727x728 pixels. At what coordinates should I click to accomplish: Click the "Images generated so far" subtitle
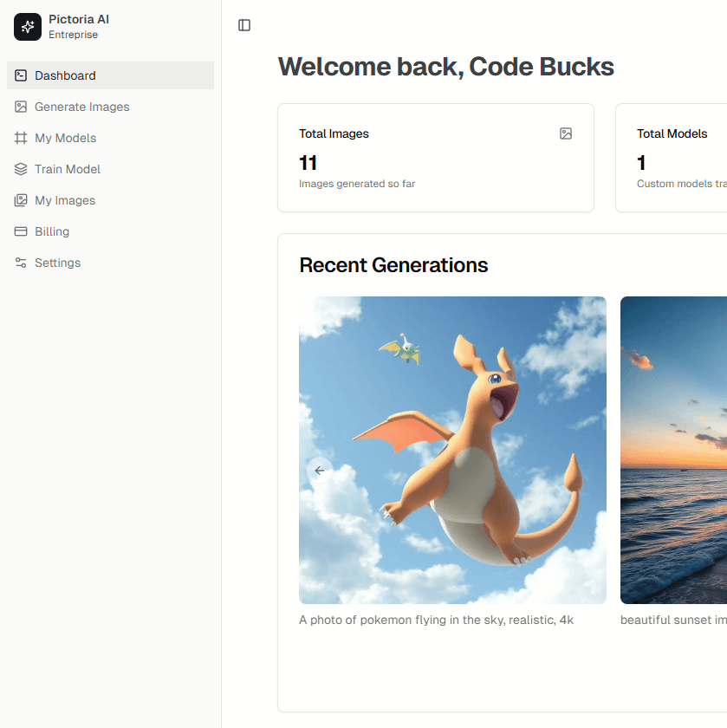(x=357, y=184)
